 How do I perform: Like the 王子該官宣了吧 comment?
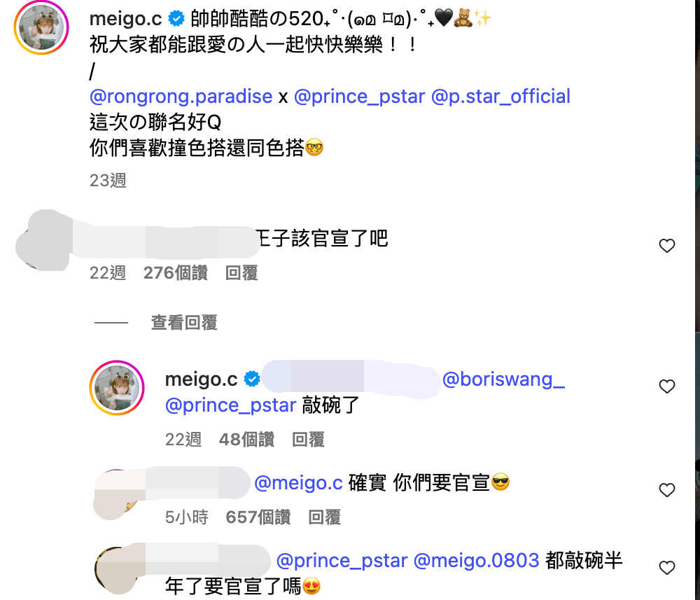click(667, 246)
